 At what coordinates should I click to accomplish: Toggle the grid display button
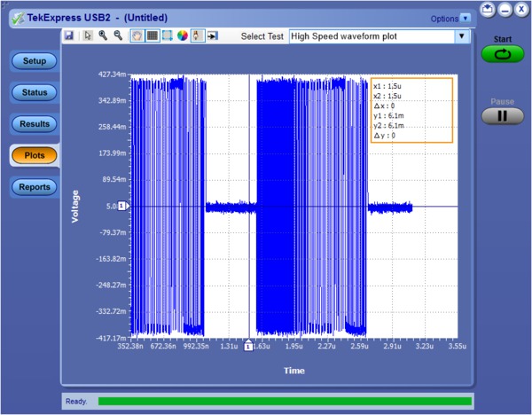152,36
